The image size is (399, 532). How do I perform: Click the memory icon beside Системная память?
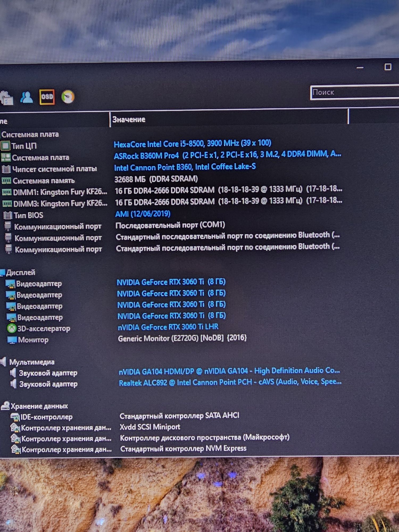(x=6, y=181)
